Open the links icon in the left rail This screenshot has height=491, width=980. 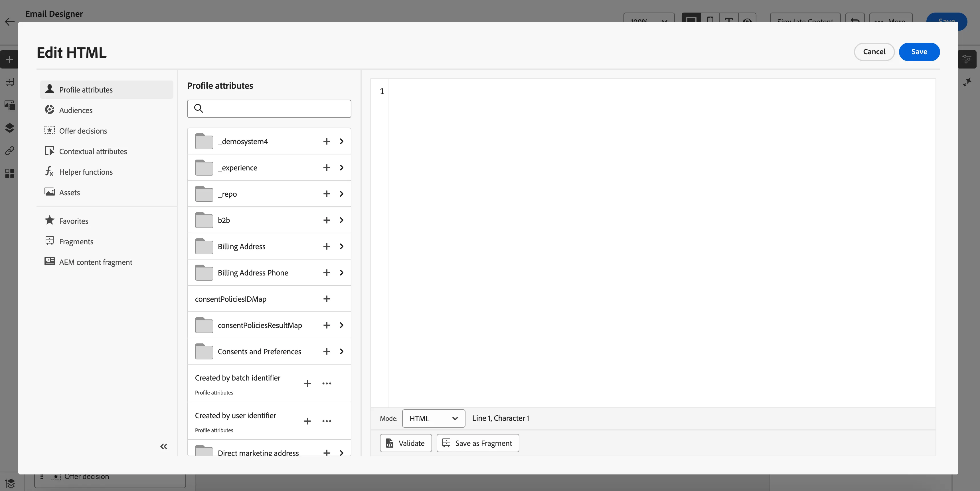coord(9,151)
